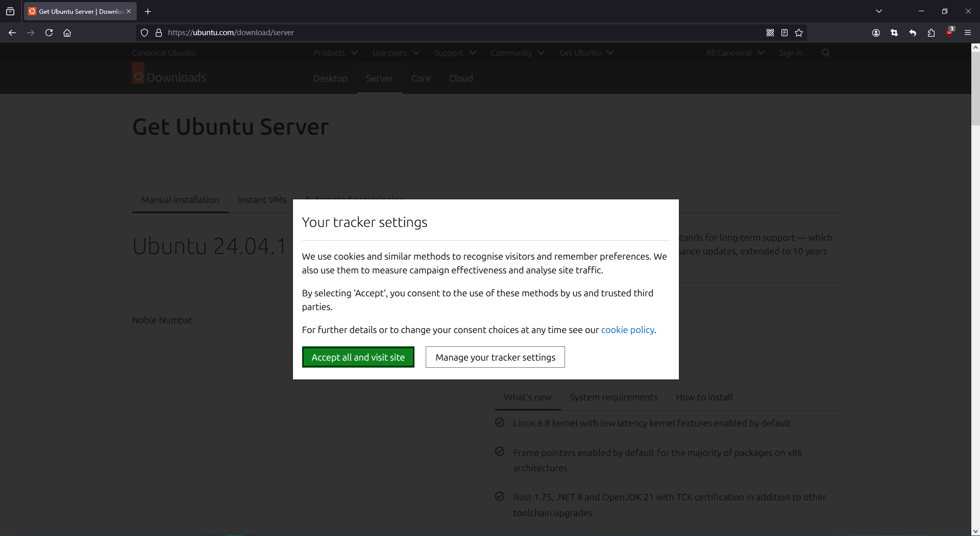980x536 pixels.
Task: Click the Frame pointers checkmark icon
Action: coord(500,451)
